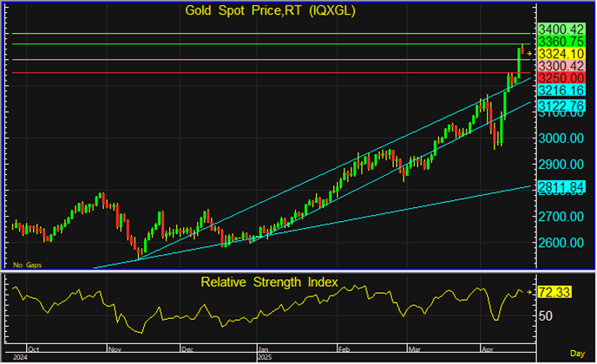
Task: Click the red 3250.00 support label
Action: point(561,78)
